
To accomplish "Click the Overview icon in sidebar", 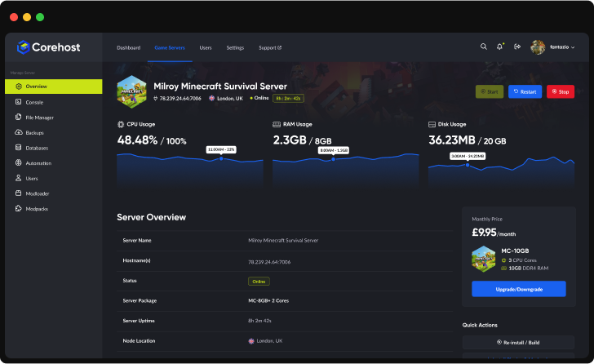I will click(x=19, y=87).
